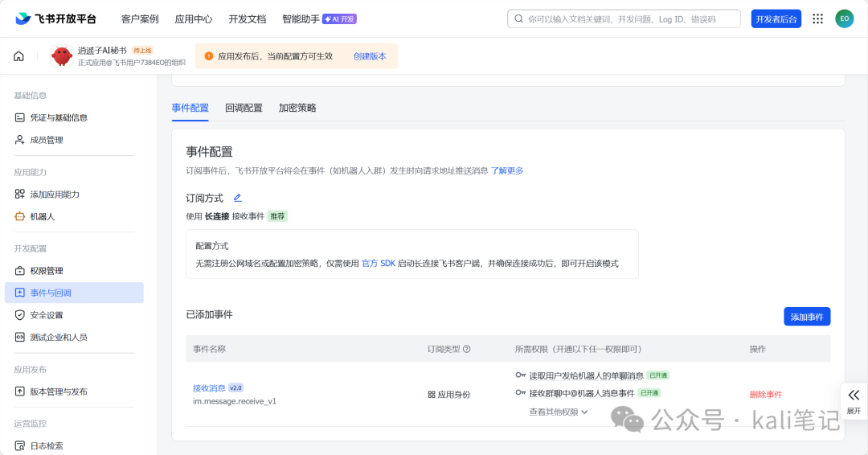Open the EO user avatar menu

(844, 18)
